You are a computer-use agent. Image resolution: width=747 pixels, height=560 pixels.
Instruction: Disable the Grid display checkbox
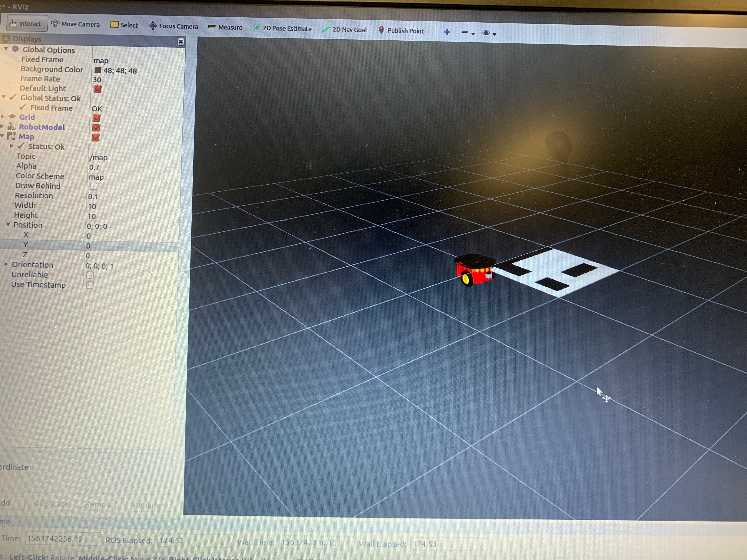(x=96, y=118)
